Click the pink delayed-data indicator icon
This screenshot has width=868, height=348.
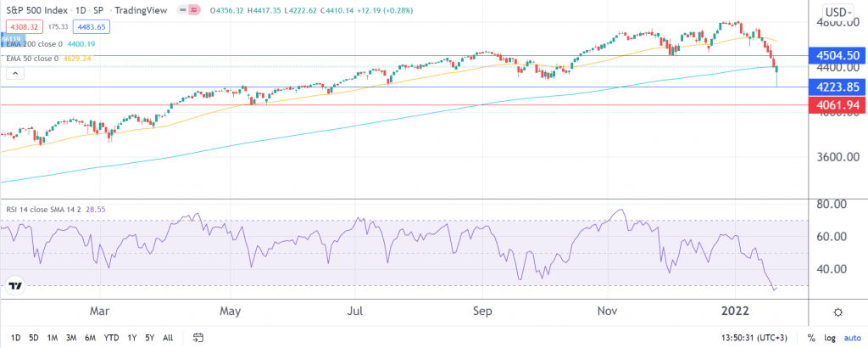(x=194, y=10)
